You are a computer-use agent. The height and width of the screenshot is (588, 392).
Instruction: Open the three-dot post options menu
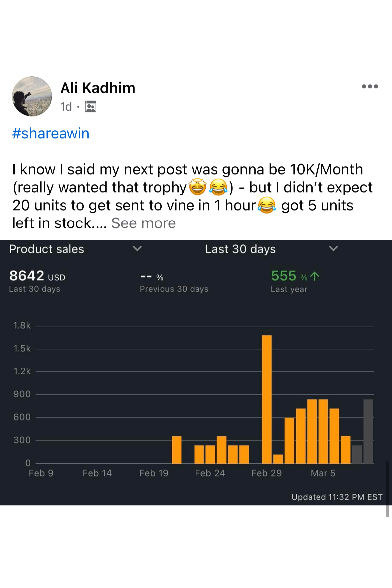click(370, 87)
